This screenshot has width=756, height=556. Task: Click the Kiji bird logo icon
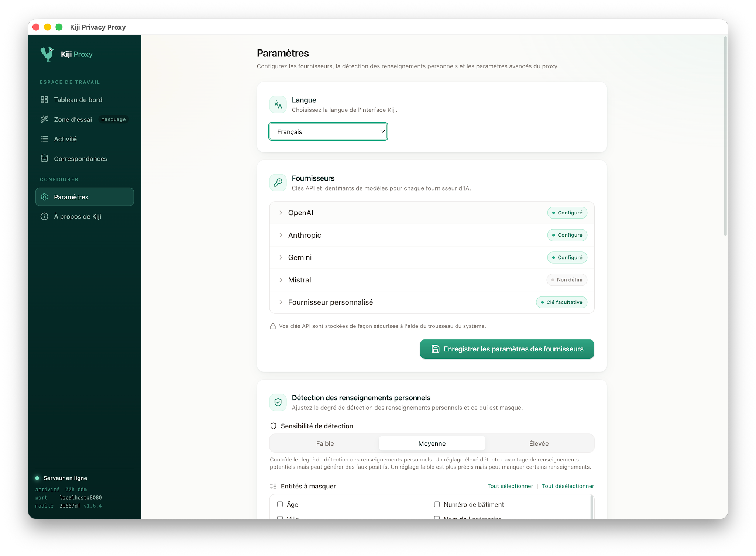47,54
